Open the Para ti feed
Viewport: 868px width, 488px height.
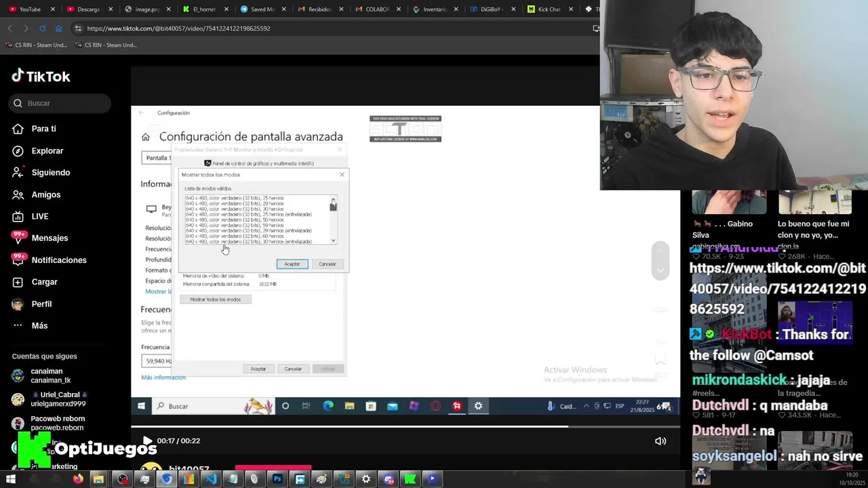tap(43, 129)
